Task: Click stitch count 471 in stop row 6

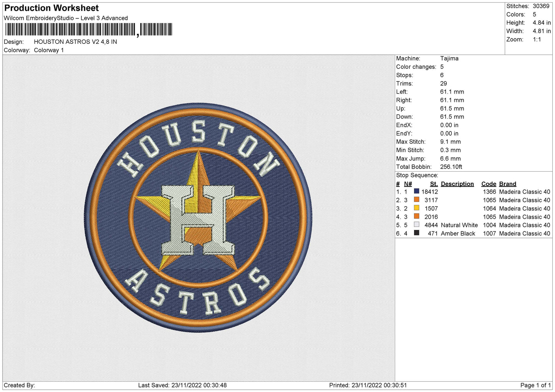Action: click(433, 234)
